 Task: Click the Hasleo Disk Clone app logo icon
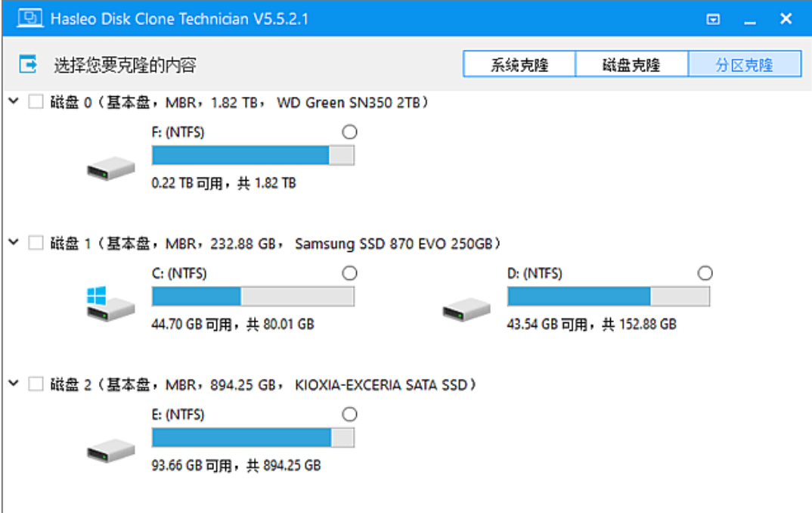click(x=30, y=19)
